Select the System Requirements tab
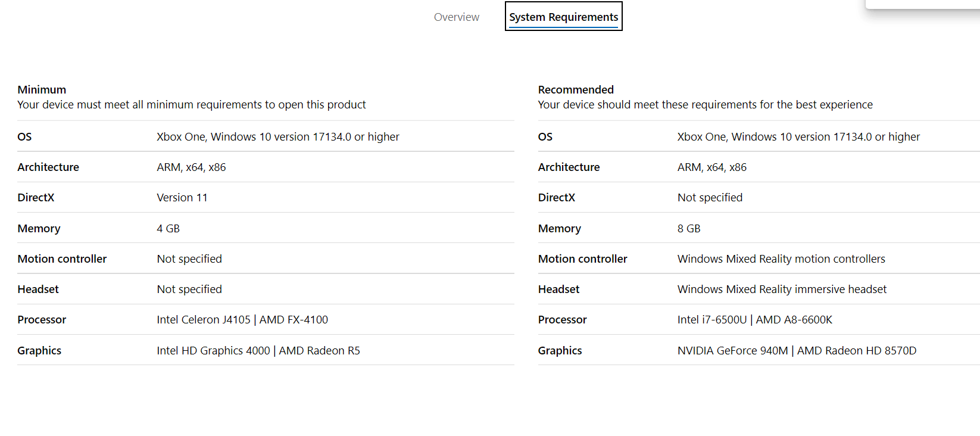The width and height of the screenshot is (980, 436). [x=563, y=17]
